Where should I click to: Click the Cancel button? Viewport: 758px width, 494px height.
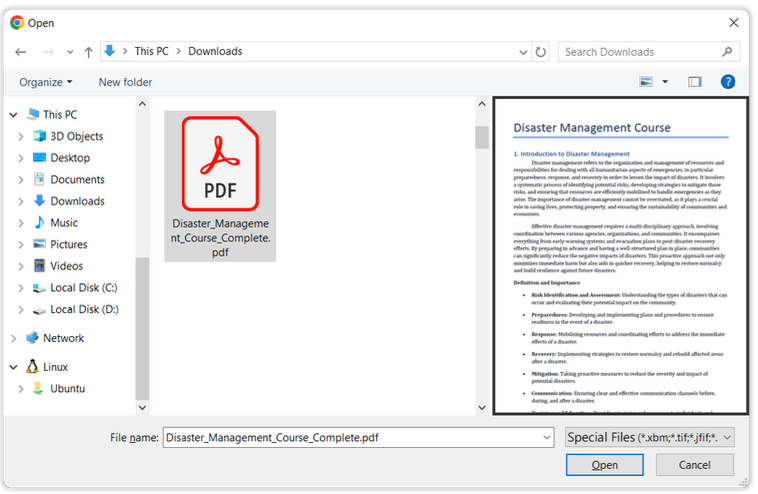694,465
